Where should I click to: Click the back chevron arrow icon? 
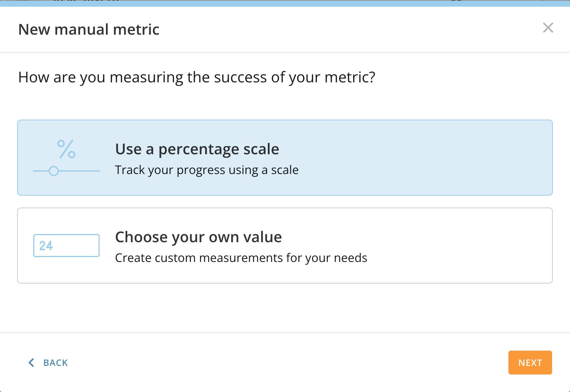pyautogui.click(x=31, y=363)
